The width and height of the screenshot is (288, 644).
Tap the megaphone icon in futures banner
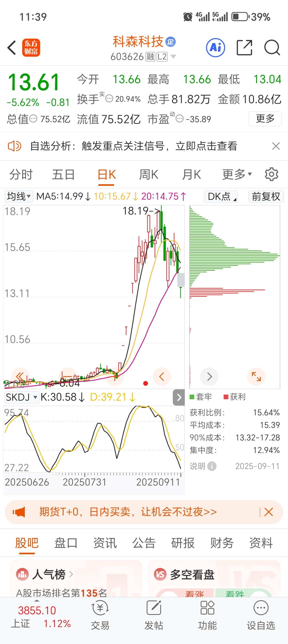click(x=19, y=512)
